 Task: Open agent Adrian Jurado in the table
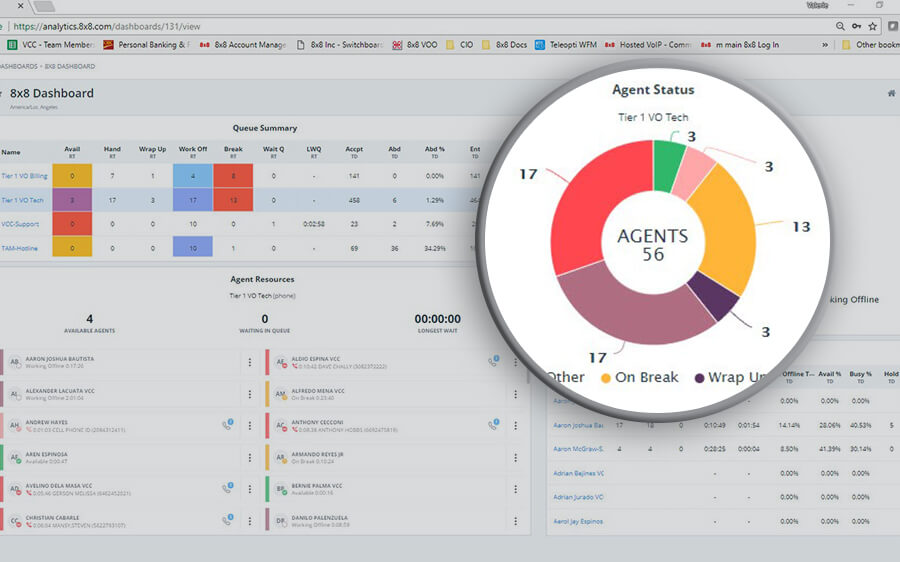579,497
